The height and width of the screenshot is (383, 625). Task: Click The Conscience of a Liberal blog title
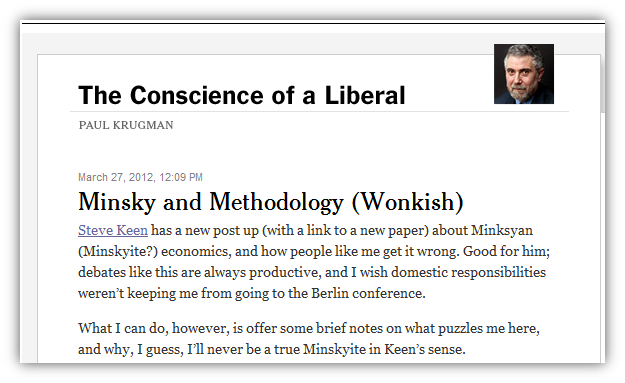coord(242,95)
